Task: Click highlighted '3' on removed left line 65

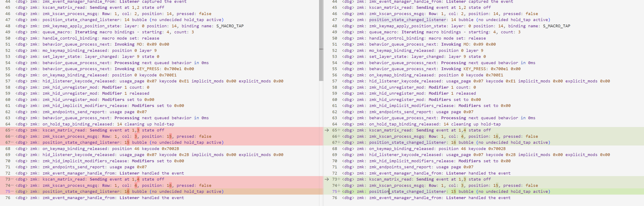Action: (x=138, y=130)
